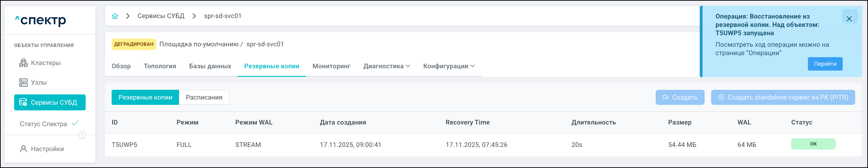Click the Сервисы СУБД database icon

tap(23, 103)
